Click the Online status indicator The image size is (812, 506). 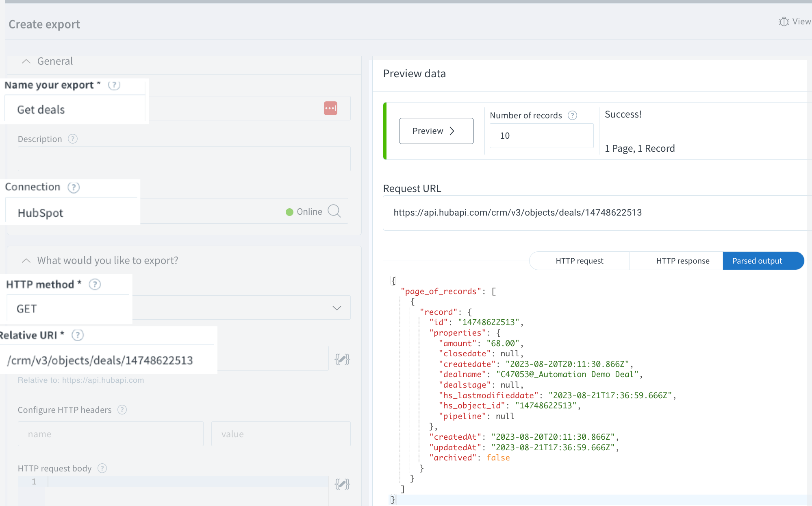[x=304, y=212]
